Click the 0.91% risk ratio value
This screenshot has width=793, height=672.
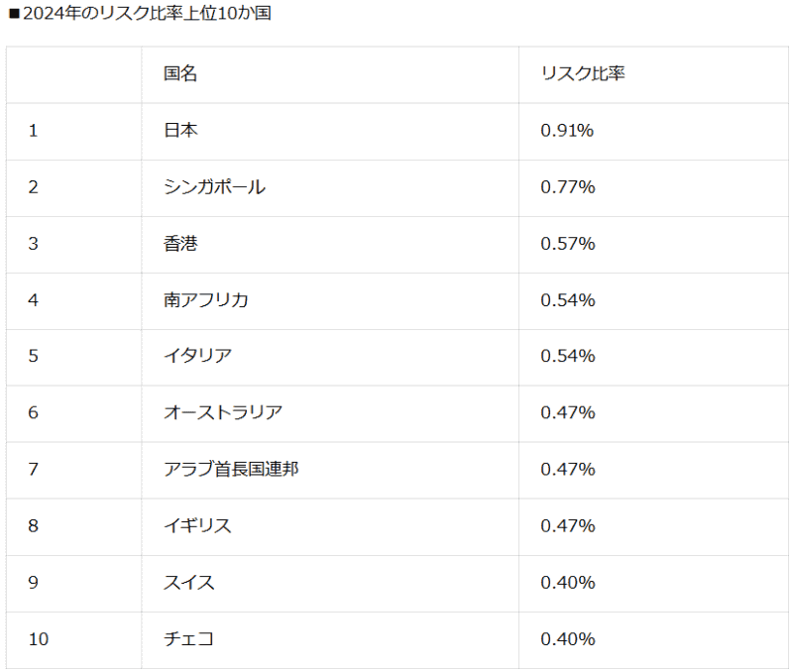pyautogui.click(x=567, y=130)
